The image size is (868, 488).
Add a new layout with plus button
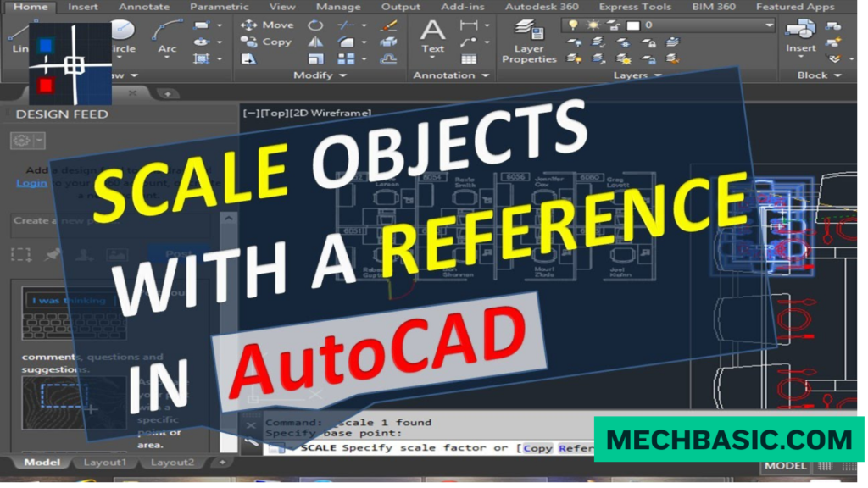tap(222, 462)
